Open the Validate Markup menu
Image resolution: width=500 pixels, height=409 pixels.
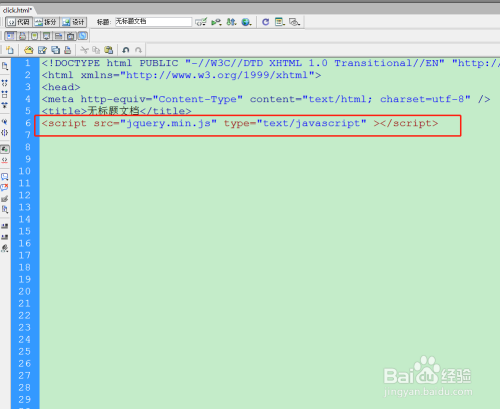coord(216,22)
